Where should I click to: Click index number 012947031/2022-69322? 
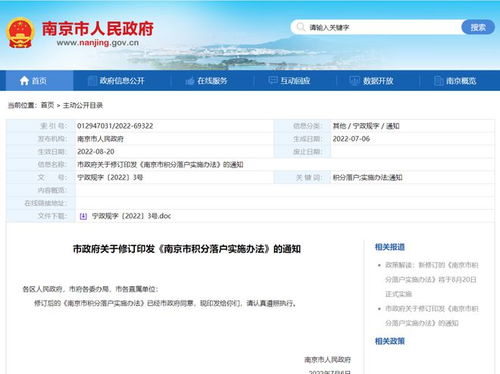coord(115,126)
